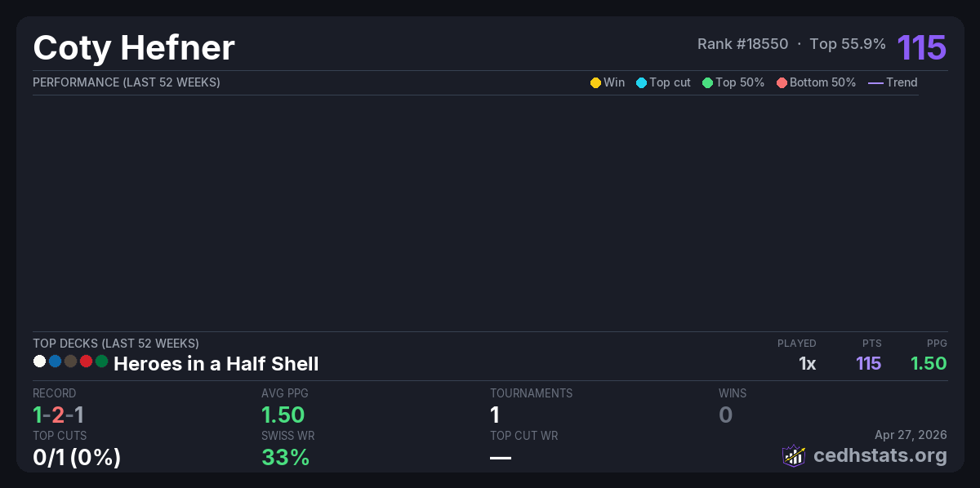Select the Top Decks (Last 52 Weeks) heading
The height and width of the screenshot is (488, 980).
pos(116,344)
